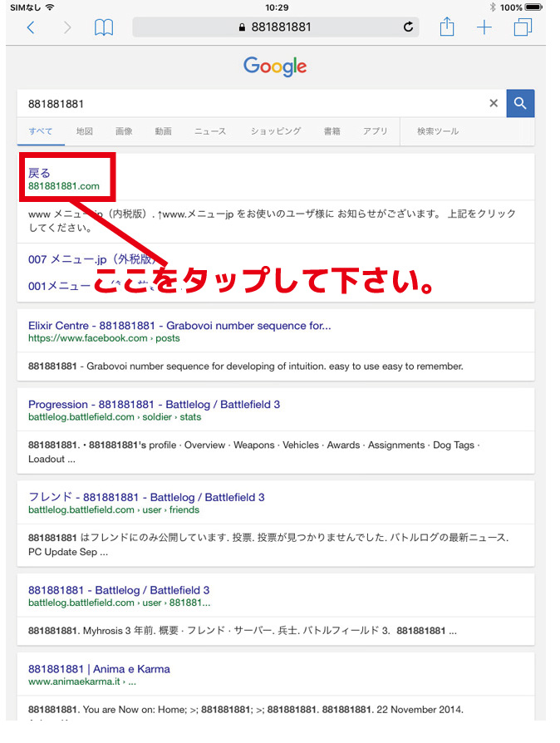Viewport: 560px width, 743px height.
Task: Open 881881881 | Anima e Karma result
Action: 99,669
